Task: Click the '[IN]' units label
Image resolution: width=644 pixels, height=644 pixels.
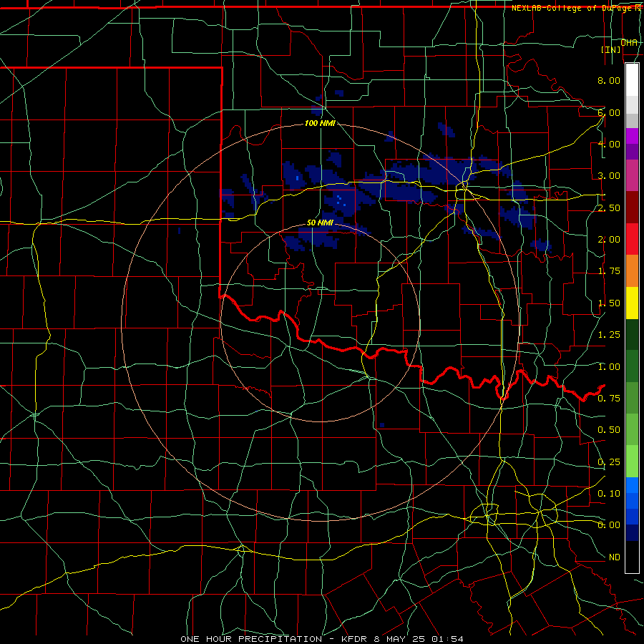Action: 611,49
